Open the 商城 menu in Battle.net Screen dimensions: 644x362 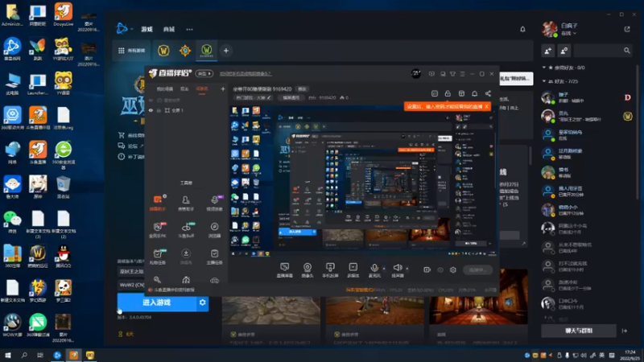coord(169,30)
